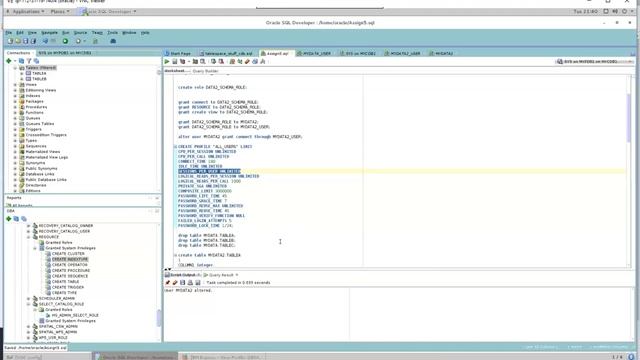The width and height of the screenshot is (640, 360).
Task: Open the Help menu
Action: (145, 33)
